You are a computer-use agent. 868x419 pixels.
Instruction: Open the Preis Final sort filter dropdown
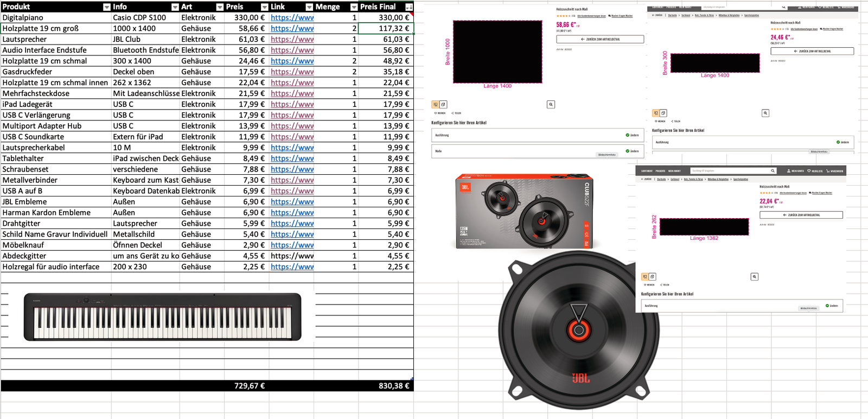tap(409, 7)
